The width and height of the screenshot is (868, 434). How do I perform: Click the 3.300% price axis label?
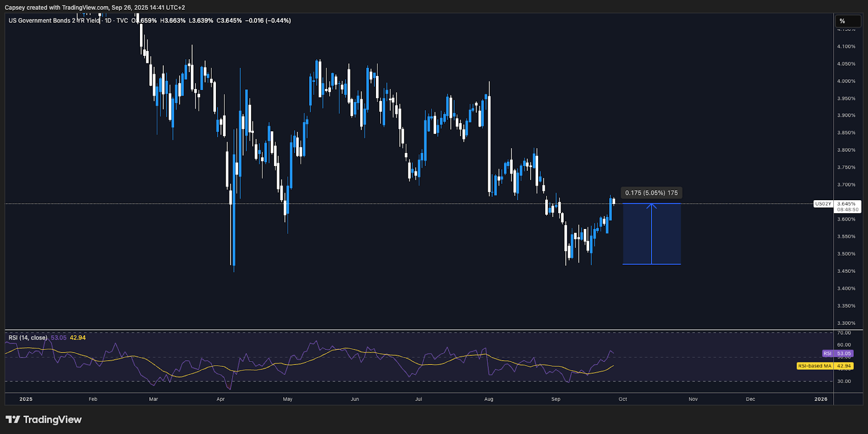(846, 323)
